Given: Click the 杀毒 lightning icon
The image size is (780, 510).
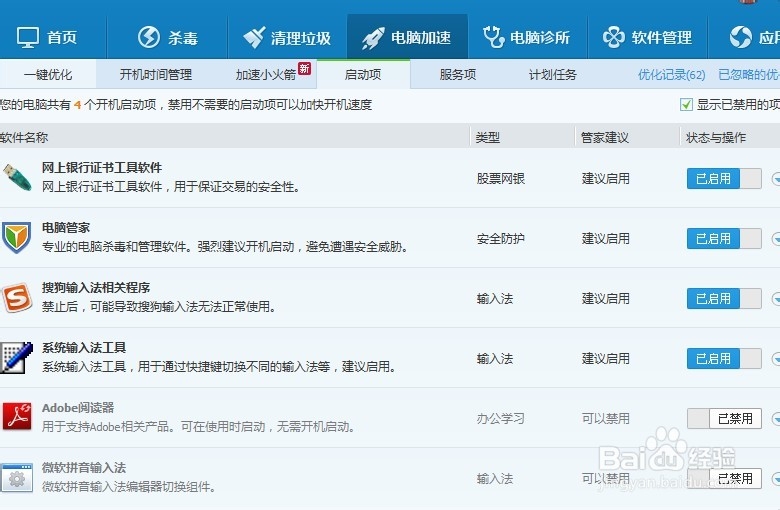Looking at the screenshot, I should (x=149, y=37).
